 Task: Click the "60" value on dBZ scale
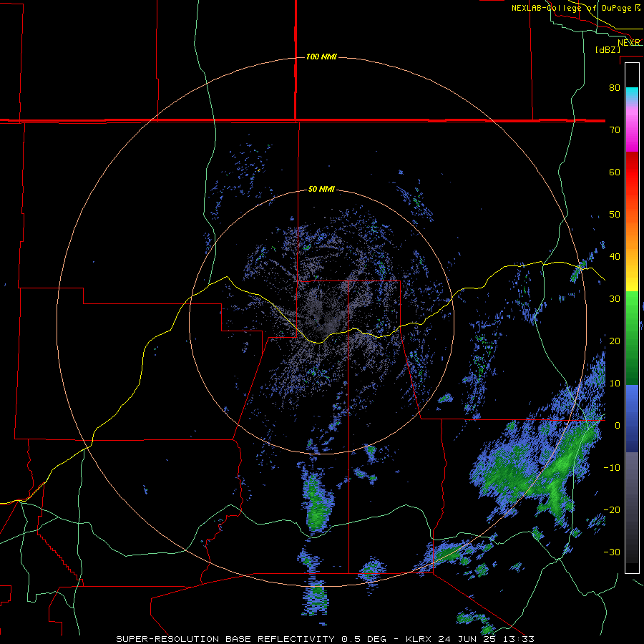coord(615,172)
